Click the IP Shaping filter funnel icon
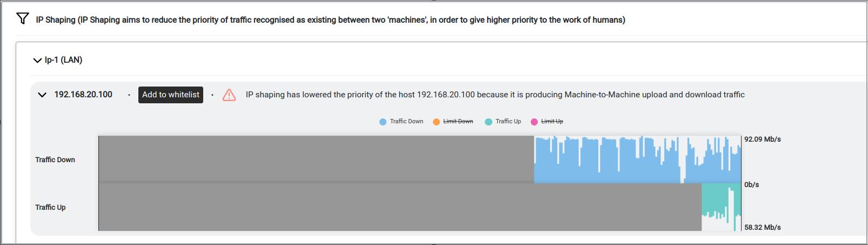This screenshot has height=245, width=868. point(22,19)
